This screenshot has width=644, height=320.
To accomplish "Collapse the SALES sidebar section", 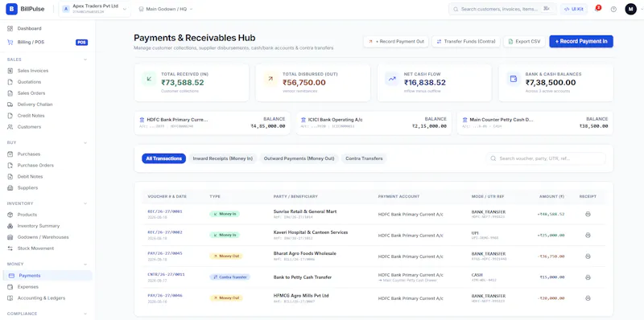I will click(x=85, y=59).
